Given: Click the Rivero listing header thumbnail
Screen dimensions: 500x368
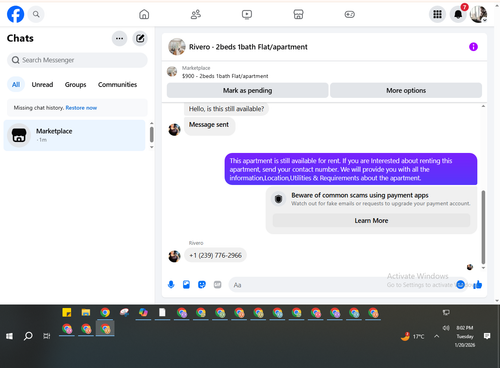Looking at the screenshot, I should coord(177,47).
